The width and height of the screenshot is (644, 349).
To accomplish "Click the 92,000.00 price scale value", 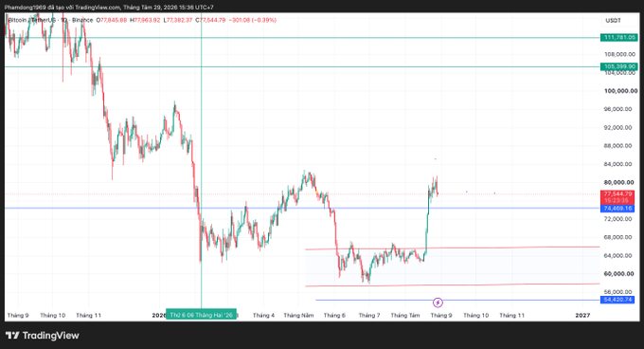I will pyautogui.click(x=617, y=127).
